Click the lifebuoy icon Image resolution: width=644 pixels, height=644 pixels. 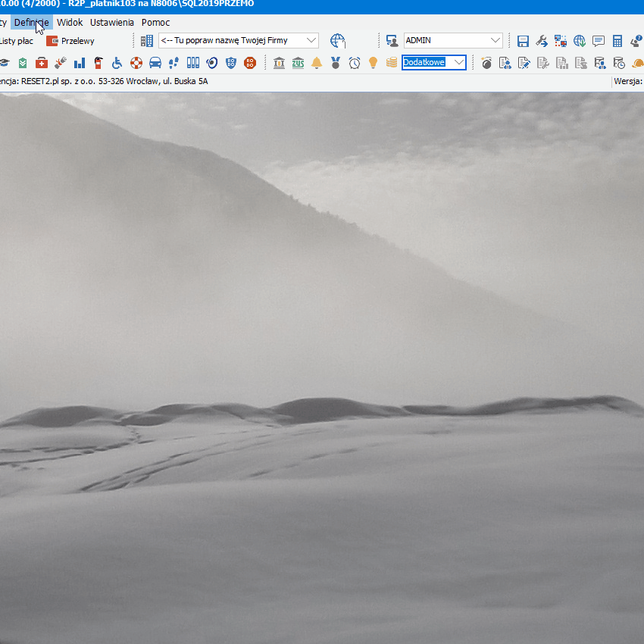click(x=136, y=63)
